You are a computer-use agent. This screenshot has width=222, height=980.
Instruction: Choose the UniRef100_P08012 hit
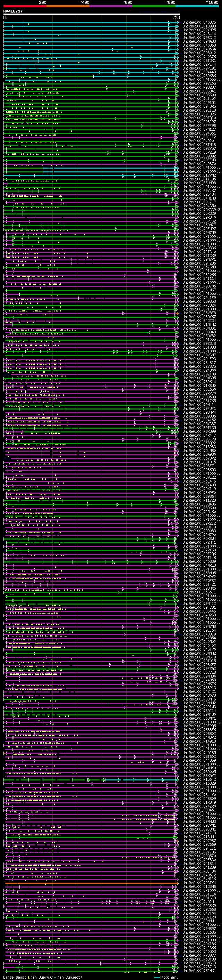199,53
